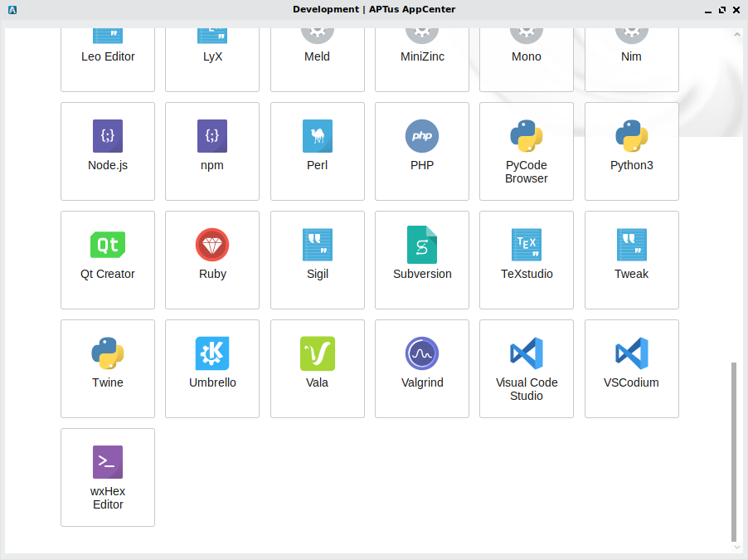The width and height of the screenshot is (748, 560).
Task: Maximize the AppCenter window
Action: pos(722,10)
